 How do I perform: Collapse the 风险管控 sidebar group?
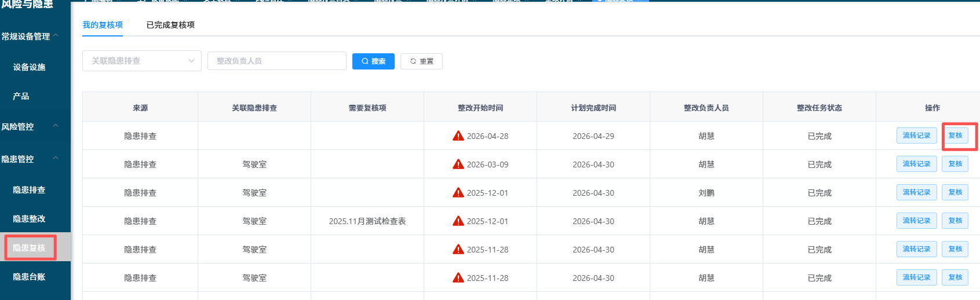click(56, 126)
